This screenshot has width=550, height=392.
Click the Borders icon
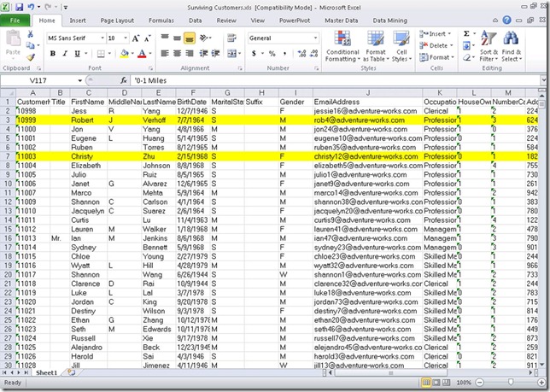pos(101,54)
